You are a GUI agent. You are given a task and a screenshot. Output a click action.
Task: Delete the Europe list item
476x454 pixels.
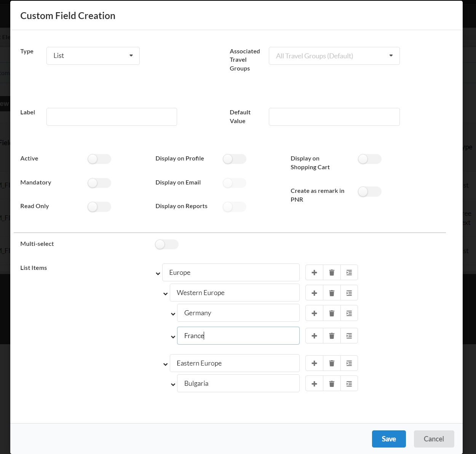332,273
